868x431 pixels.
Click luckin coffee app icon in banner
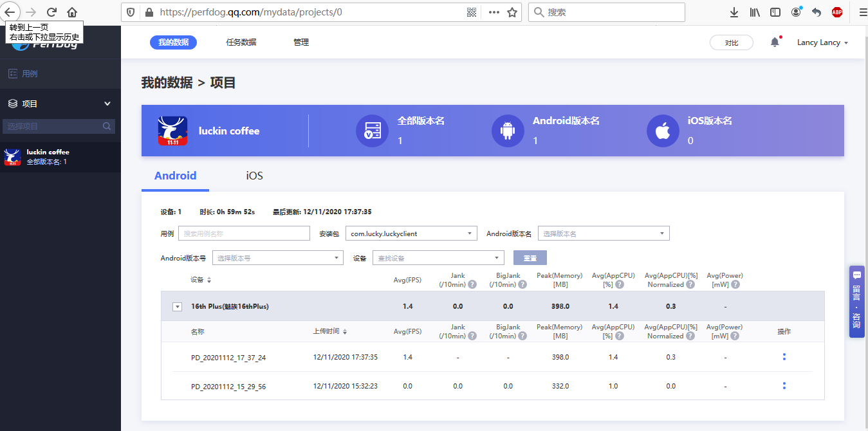172,131
